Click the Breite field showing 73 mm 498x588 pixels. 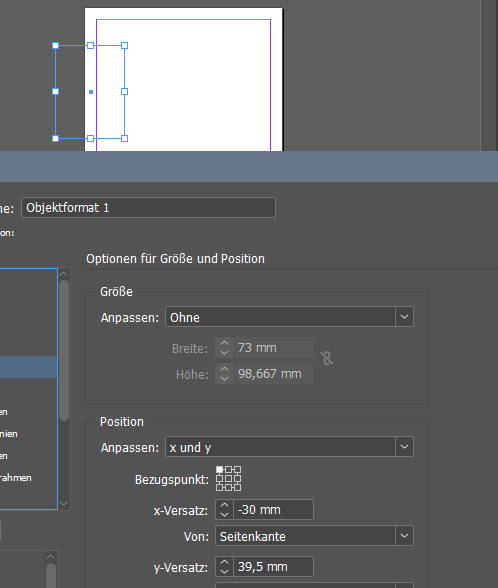(273, 348)
